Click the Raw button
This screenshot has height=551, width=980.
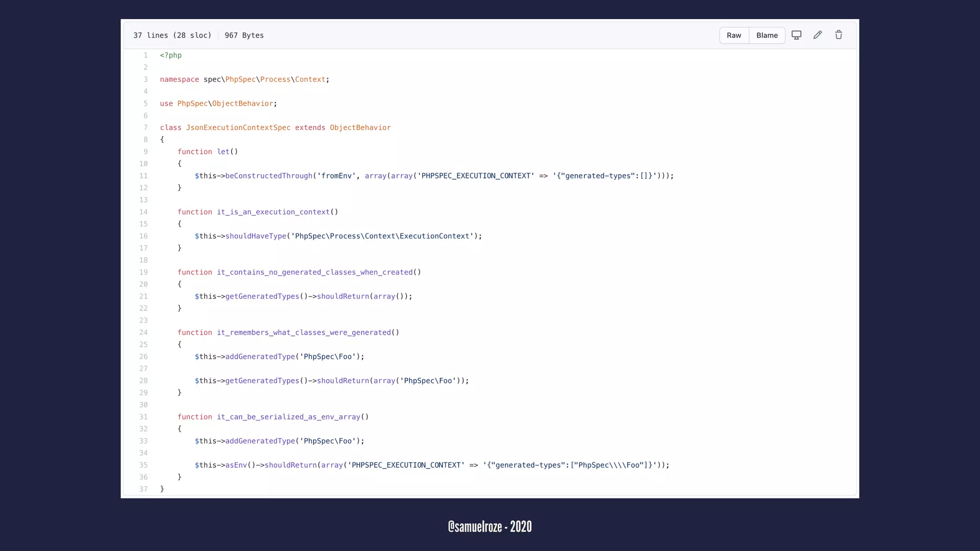pos(734,35)
